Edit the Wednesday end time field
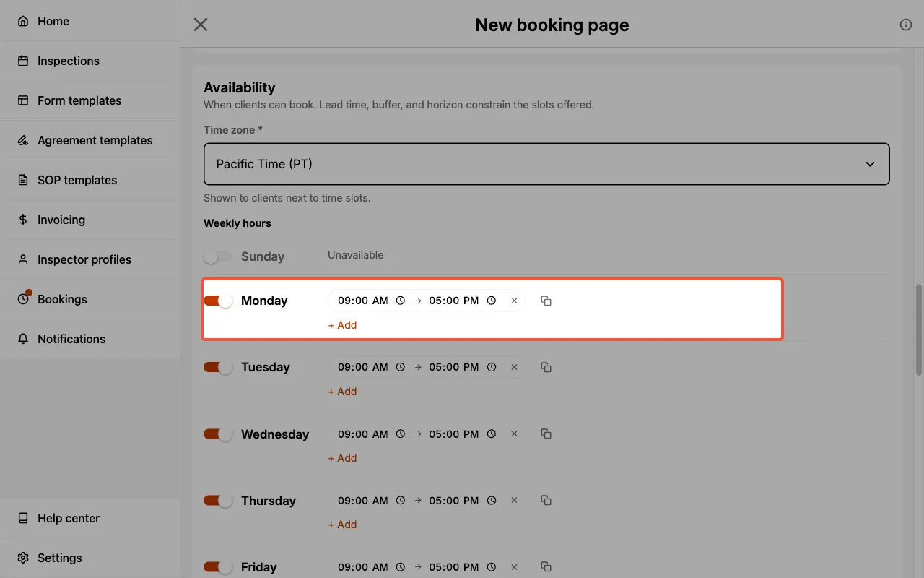This screenshot has height=578, width=924. click(454, 434)
